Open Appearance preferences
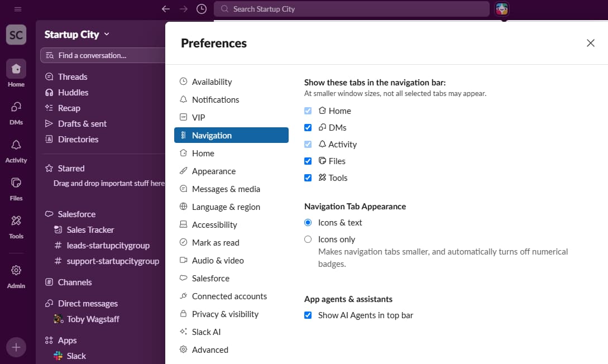 click(x=231, y=171)
